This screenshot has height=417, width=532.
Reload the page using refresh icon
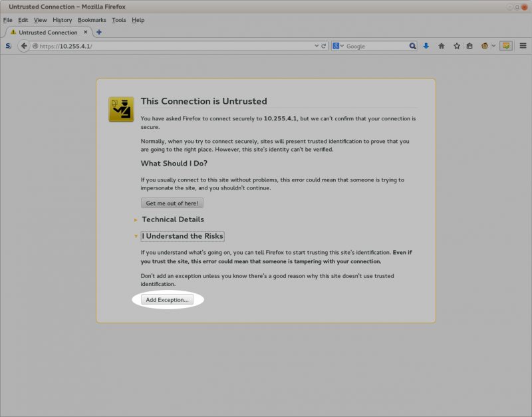point(324,46)
